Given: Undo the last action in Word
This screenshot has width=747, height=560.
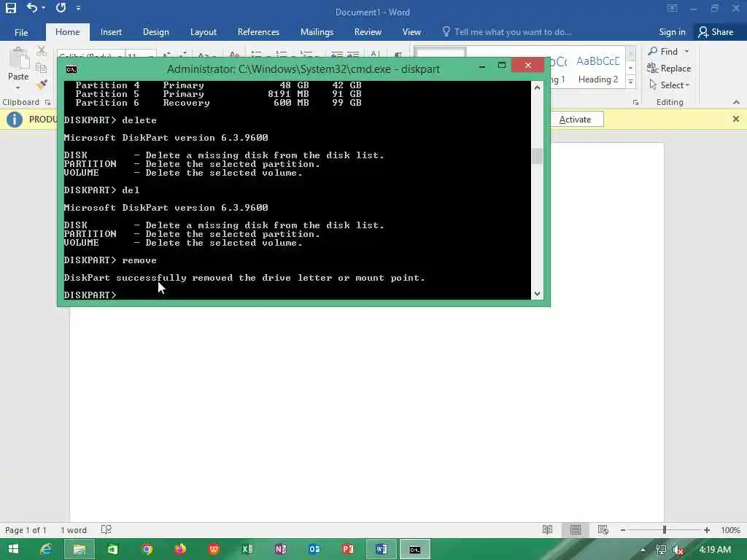Looking at the screenshot, I should point(31,7).
